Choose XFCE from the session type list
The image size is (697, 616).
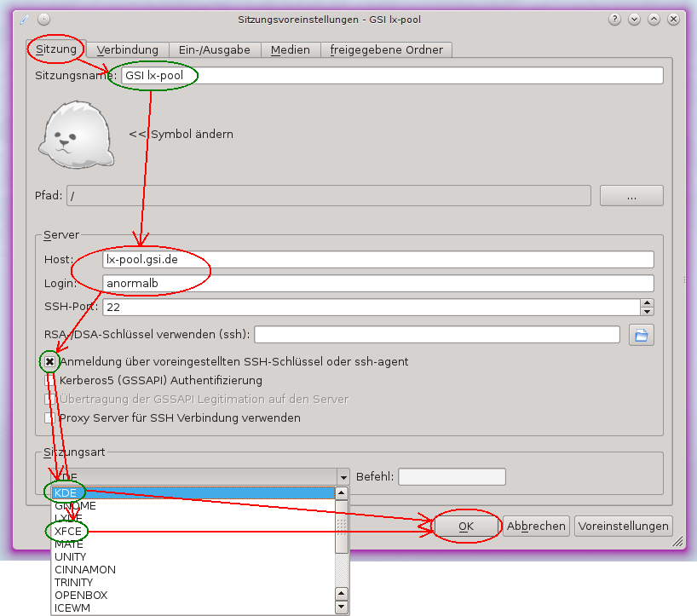click(x=193, y=531)
